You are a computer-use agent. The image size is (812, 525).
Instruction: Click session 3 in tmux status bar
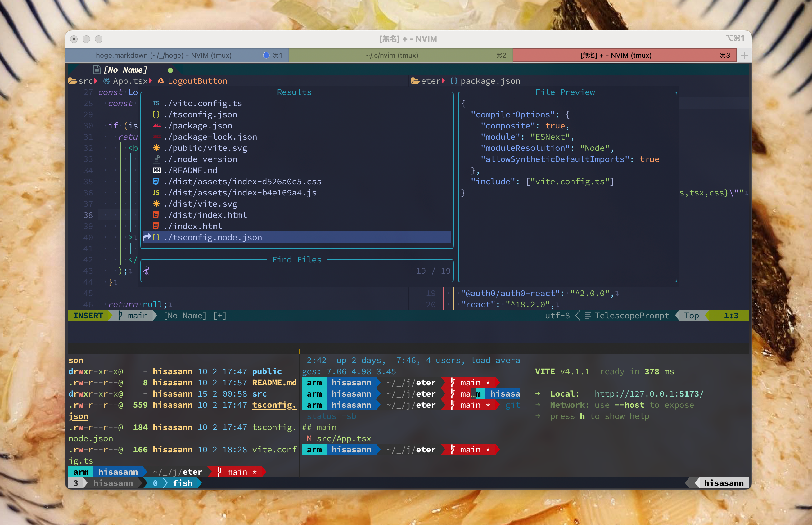click(76, 483)
